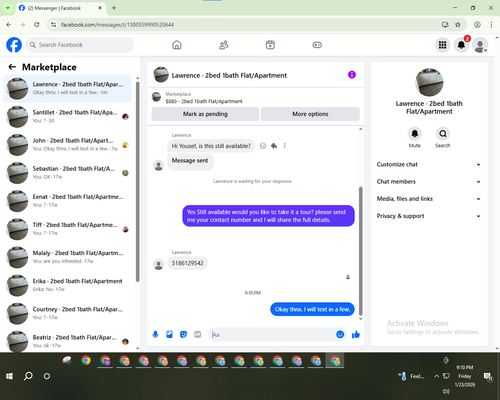Click the 'Okay thnx. I will text in a few.' bubble
Viewport: 500px width, 400px height.
pyautogui.click(x=312, y=309)
